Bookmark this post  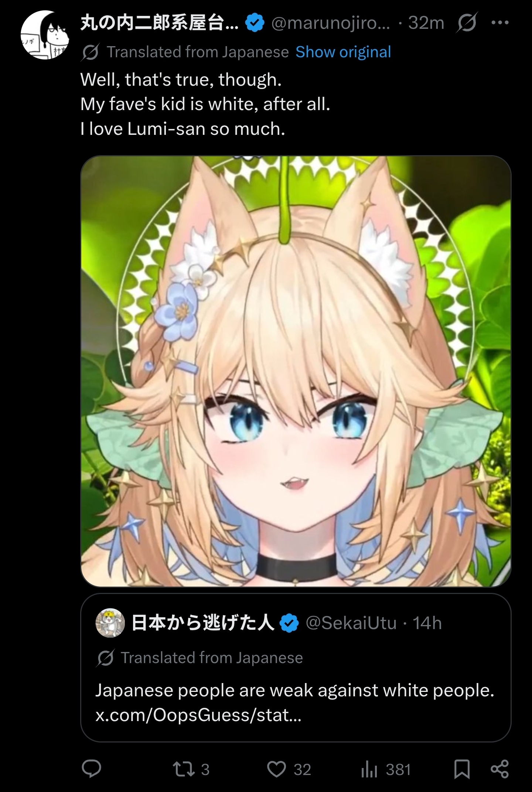tap(462, 769)
